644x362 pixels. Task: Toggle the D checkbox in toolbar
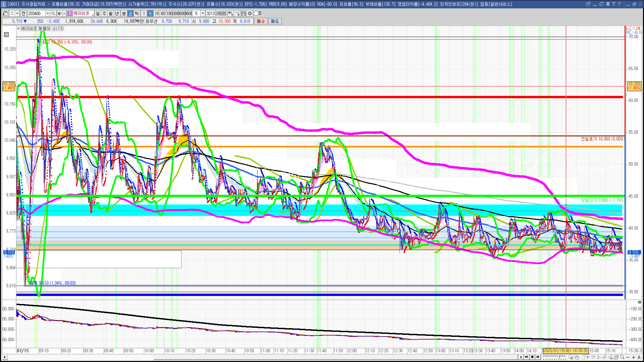(x=256, y=13)
